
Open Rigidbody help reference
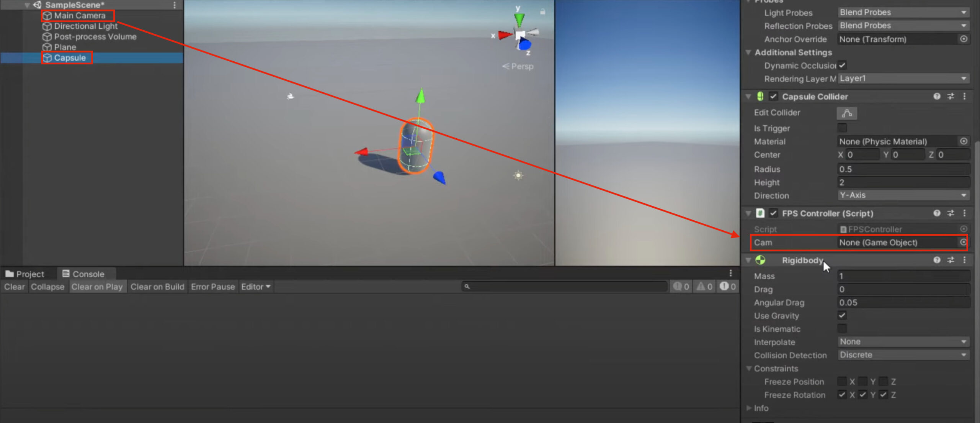pos(936,260)
